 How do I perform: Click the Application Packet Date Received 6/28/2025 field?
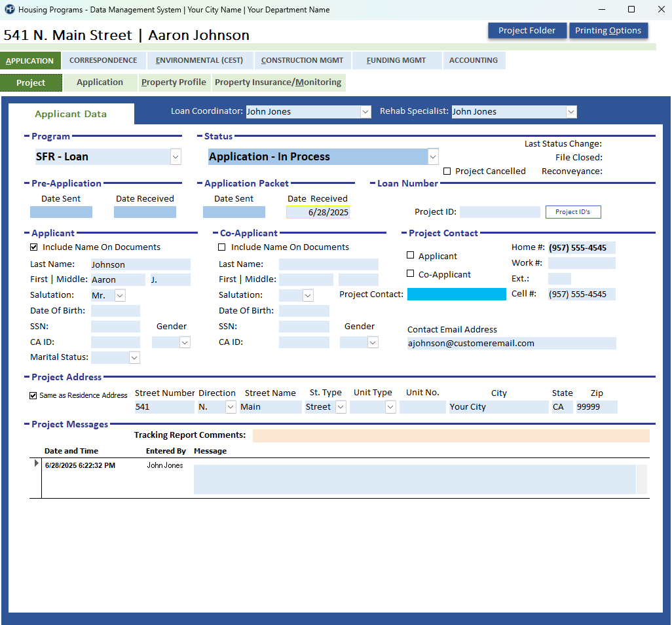click(318, 212)
